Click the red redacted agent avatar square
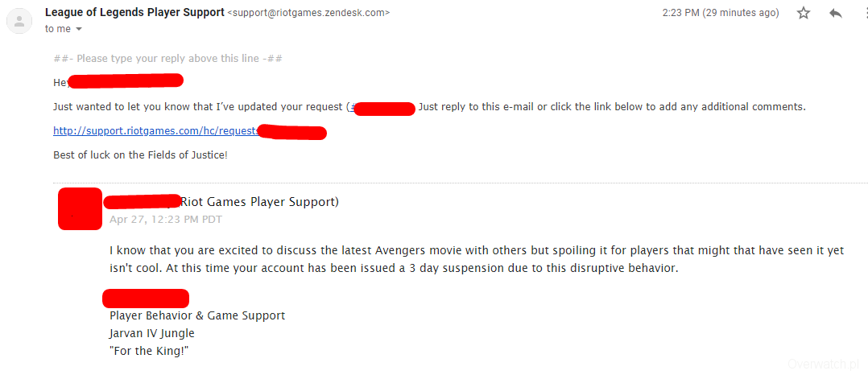This screenshot has width=868, height=379. click(80, 208)
